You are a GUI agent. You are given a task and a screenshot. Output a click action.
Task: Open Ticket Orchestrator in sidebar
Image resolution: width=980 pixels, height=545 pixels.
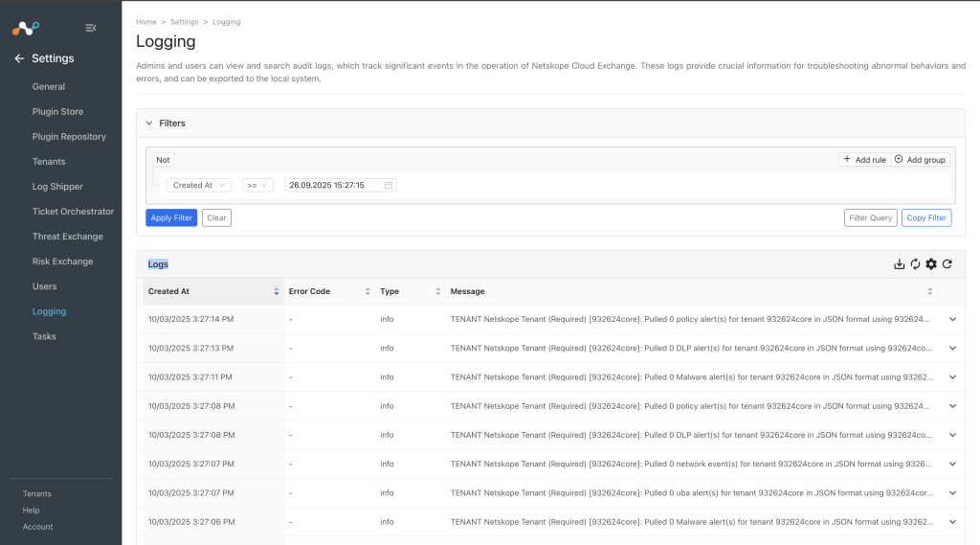[73, 212]
